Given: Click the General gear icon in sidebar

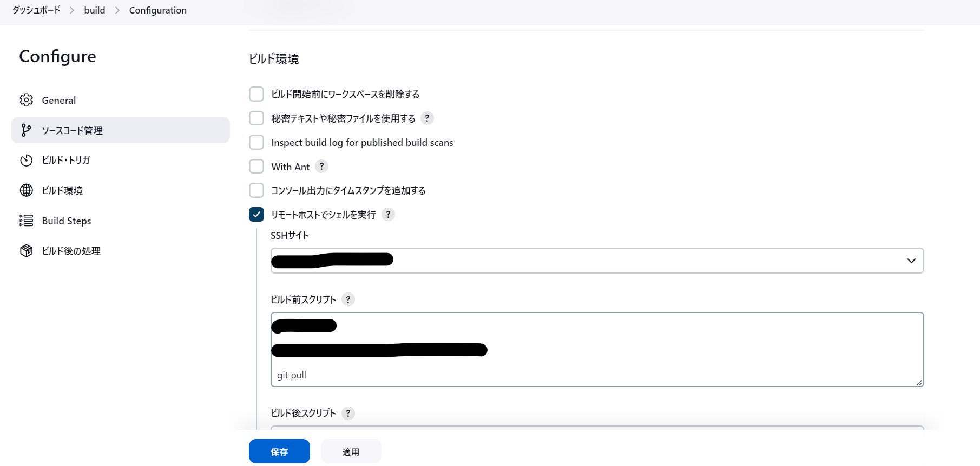Looking at the screenshot, I should point(26,100).
